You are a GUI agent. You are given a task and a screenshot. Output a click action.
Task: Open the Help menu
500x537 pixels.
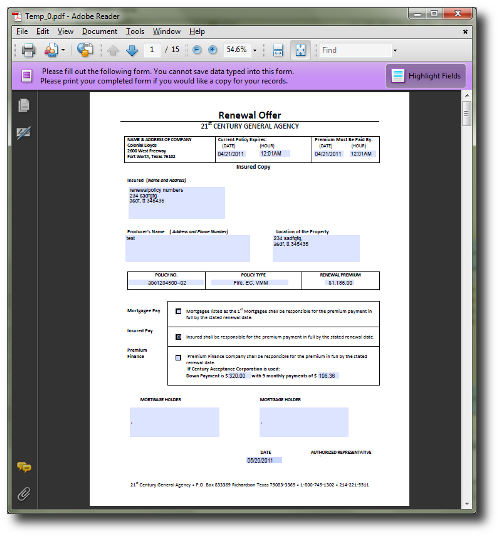[x=197, y=32]
